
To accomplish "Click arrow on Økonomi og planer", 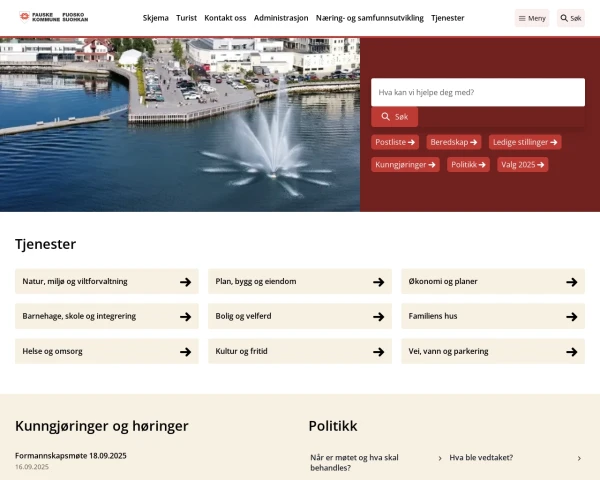I will [x=571, y=282].
